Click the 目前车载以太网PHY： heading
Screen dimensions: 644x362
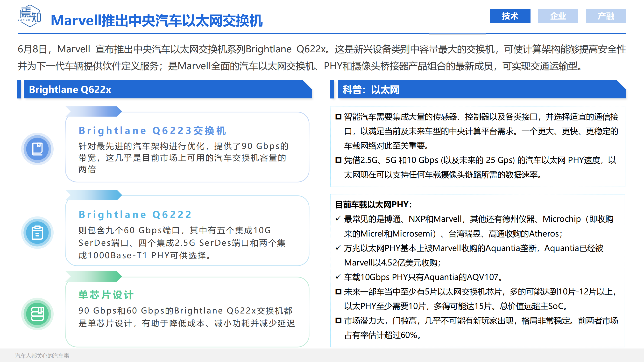373,205
